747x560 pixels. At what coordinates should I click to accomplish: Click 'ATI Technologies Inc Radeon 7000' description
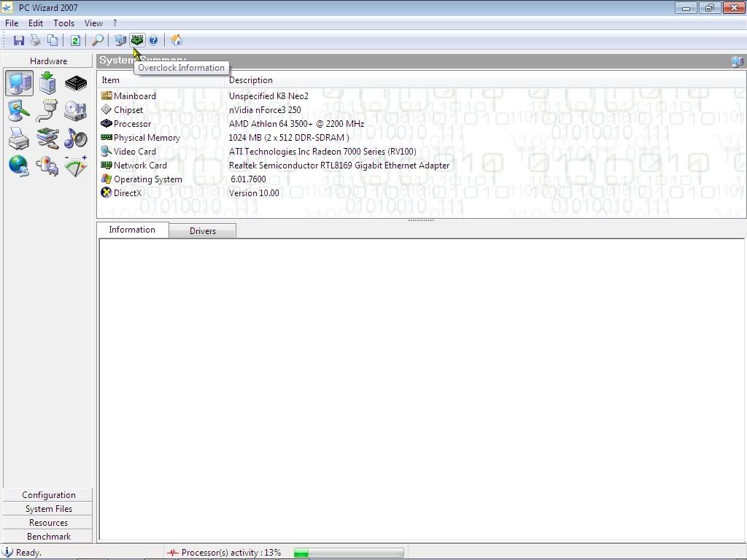click(322, 151)
